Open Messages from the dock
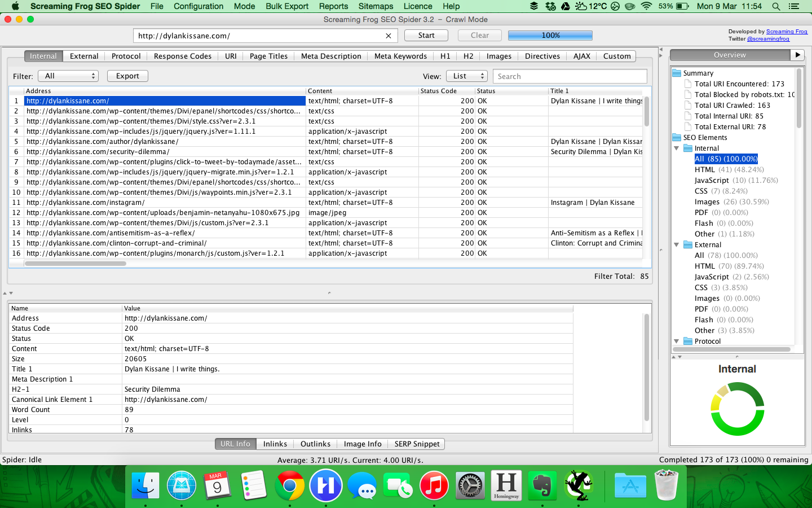The height and width of the screenshot is (508, 812). (x=362, y=485)
